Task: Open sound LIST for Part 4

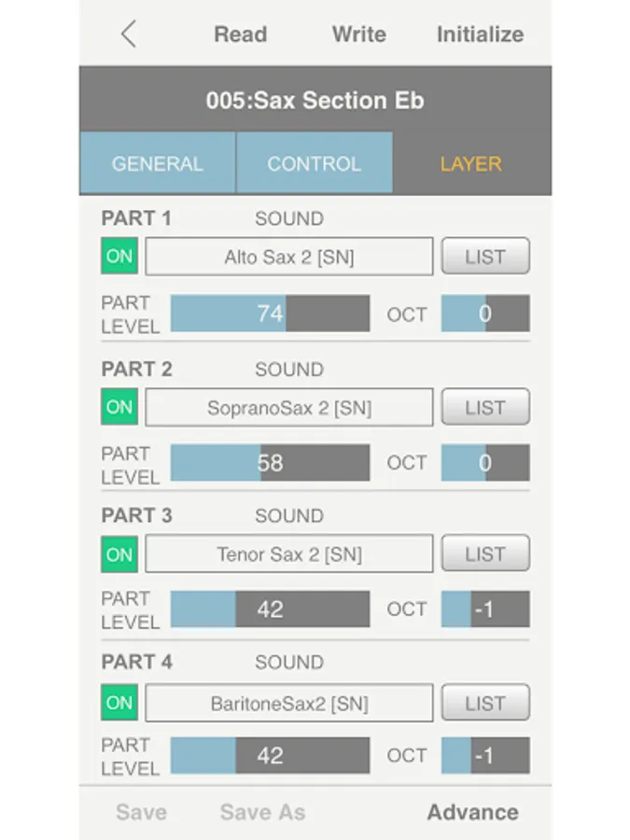Action: (x=485, y=702)
